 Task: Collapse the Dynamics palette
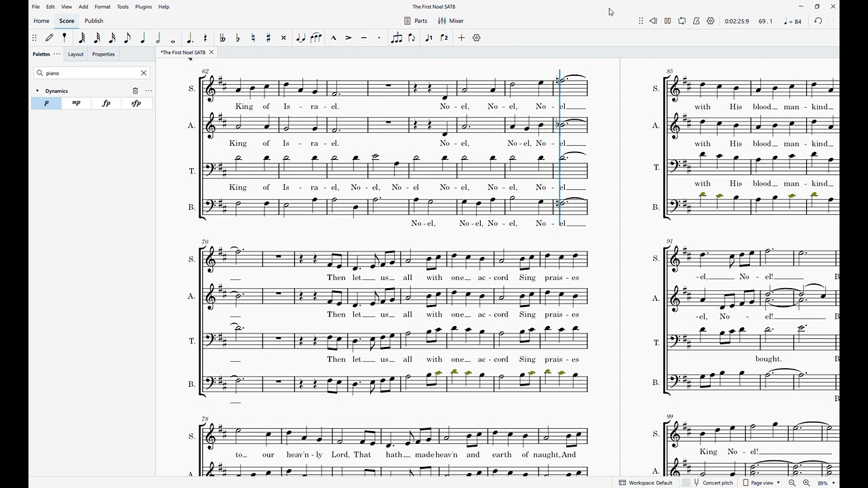point(37,91)
